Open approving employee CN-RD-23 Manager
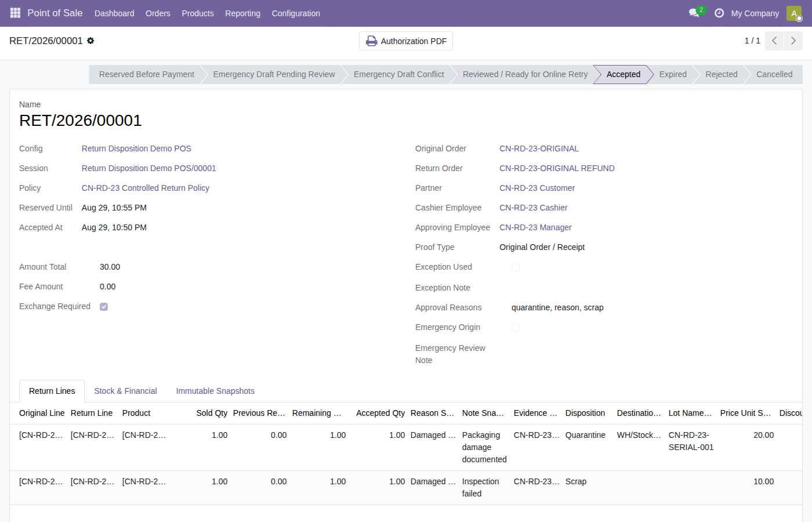The height and width of the screenshot is (522, 812). (x=535, y=227)
